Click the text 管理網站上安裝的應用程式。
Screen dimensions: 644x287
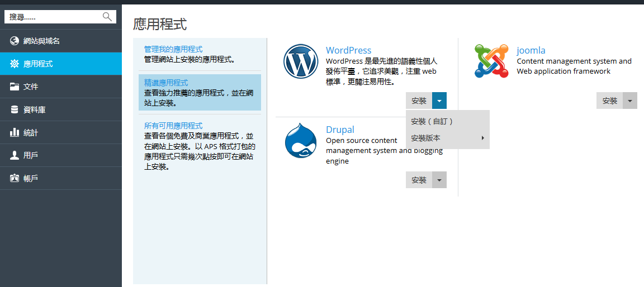(190, 60)
